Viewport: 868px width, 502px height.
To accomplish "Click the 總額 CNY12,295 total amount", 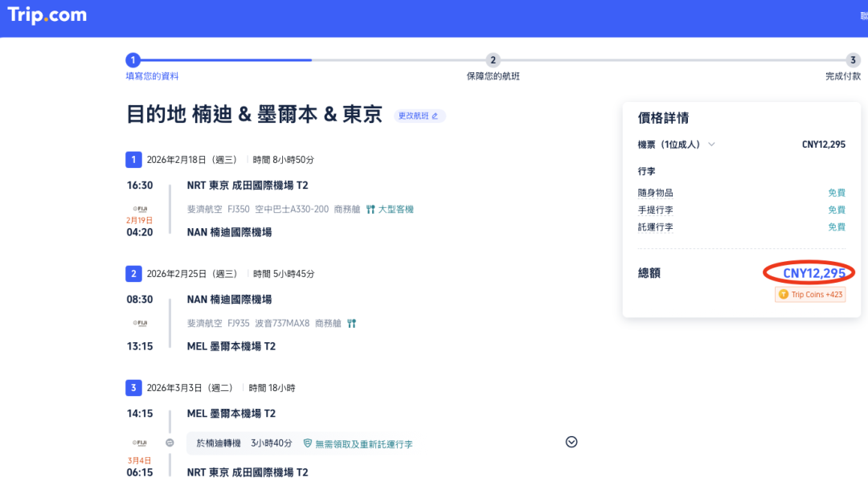I will pos(813,273).
